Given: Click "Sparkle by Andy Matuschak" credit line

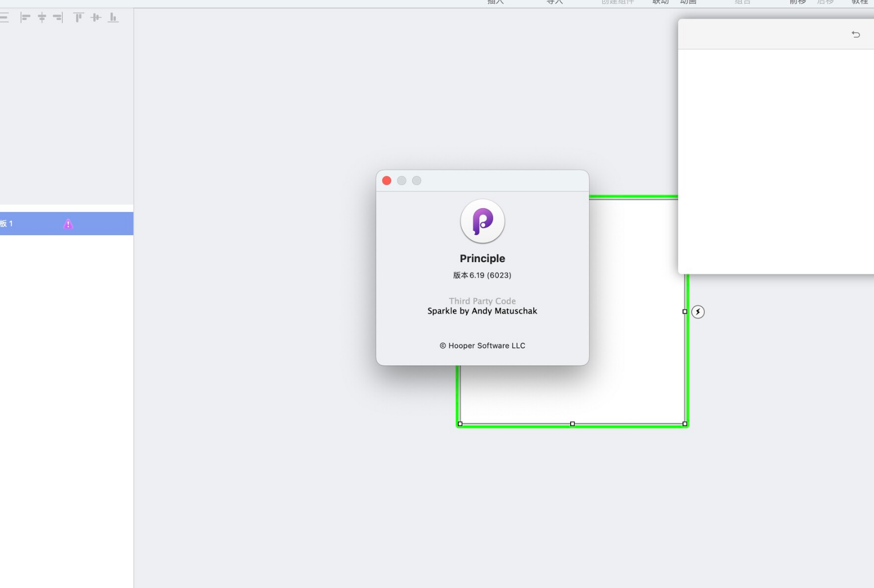Looking at the screenshot, I should click(482, 311).
